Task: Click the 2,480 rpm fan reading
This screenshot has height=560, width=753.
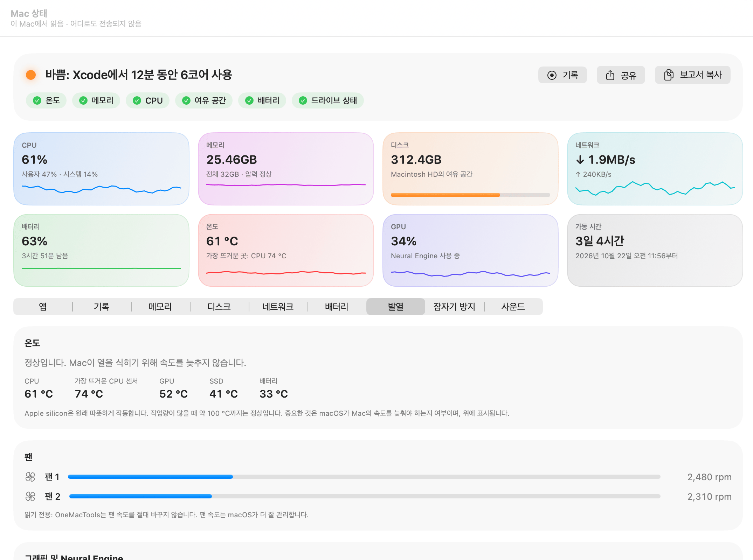Action: 709,477
